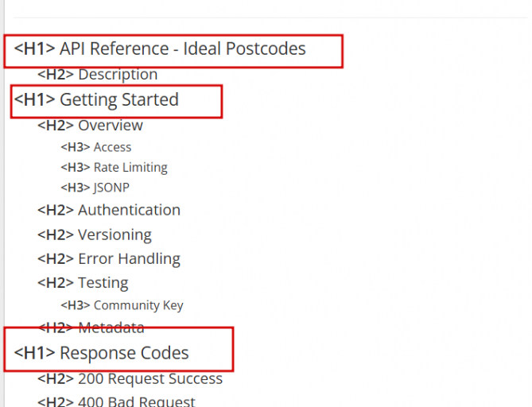Image resolution: width=532 pixels, height=407 pixels.
Task: Go to the Community Key heading
Action: click(122, 305)
